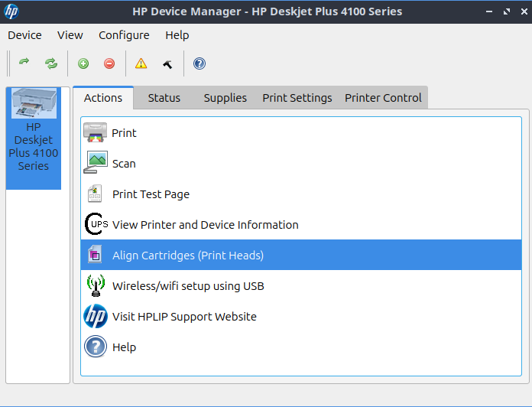Image resolution: width=532 pixels, height=407 pixels.
Task: Start Wireless/wifi setup using USB
Action: pos(188,286)
